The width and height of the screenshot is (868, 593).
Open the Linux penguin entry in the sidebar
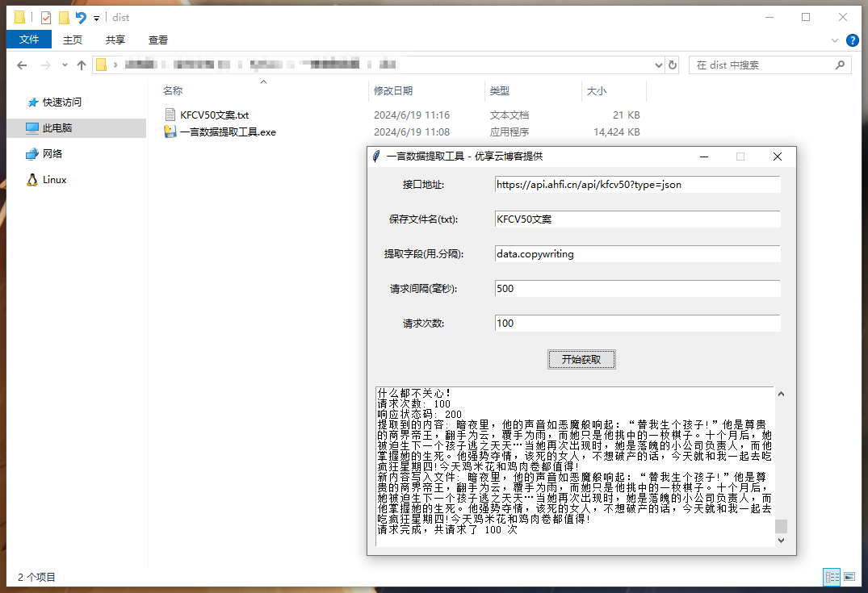[52, 179]
